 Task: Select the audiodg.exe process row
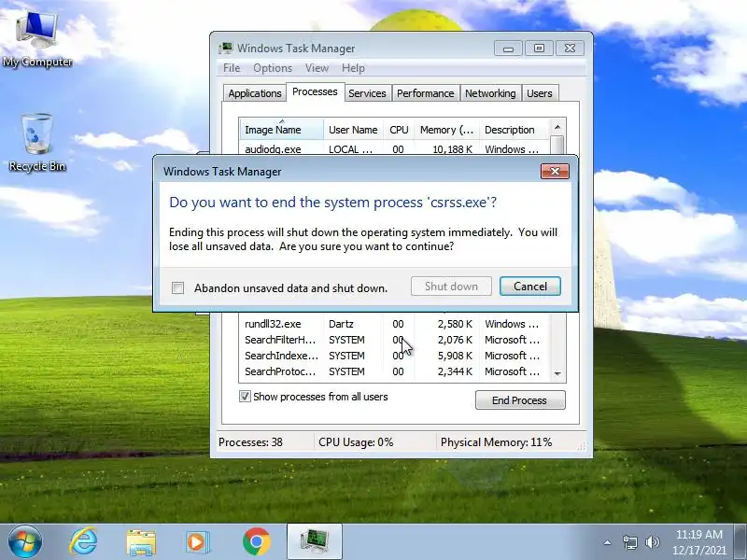coord(394,149)
